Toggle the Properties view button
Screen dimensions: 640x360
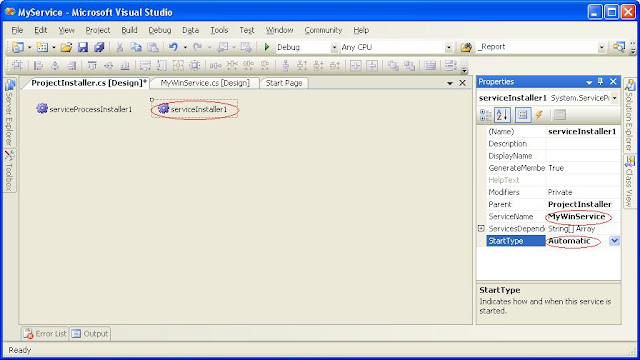point(523,115)
